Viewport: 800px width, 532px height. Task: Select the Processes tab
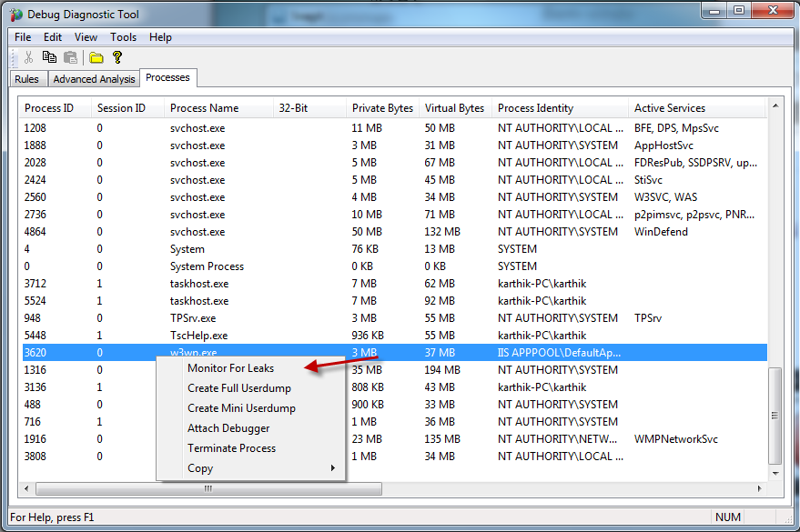pyautogui.click(x=167, y=77)
